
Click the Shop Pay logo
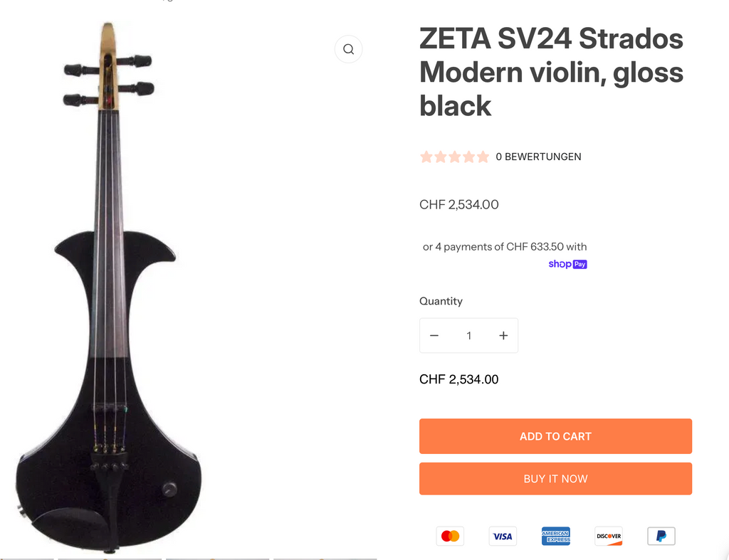(567, 264)
